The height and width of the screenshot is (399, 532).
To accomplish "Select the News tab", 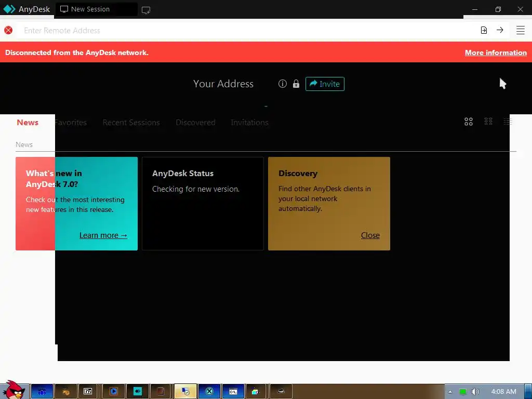I will (28, 123).
